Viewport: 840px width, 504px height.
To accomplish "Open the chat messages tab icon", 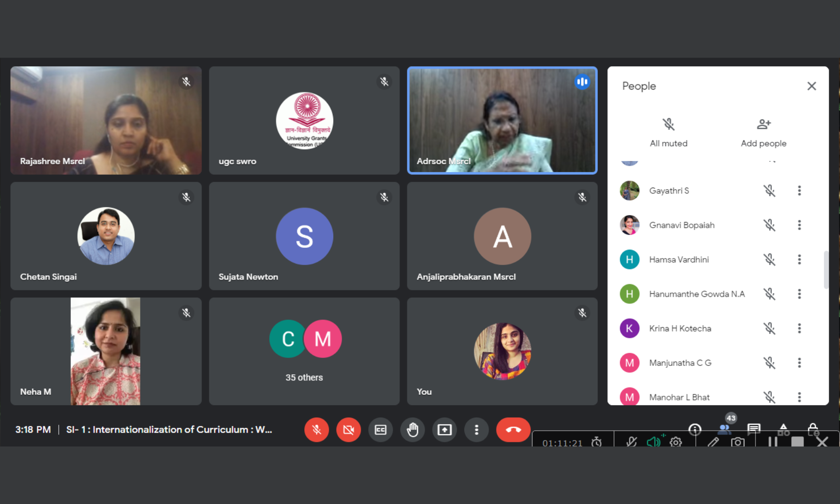I will (x=753, y=428).
